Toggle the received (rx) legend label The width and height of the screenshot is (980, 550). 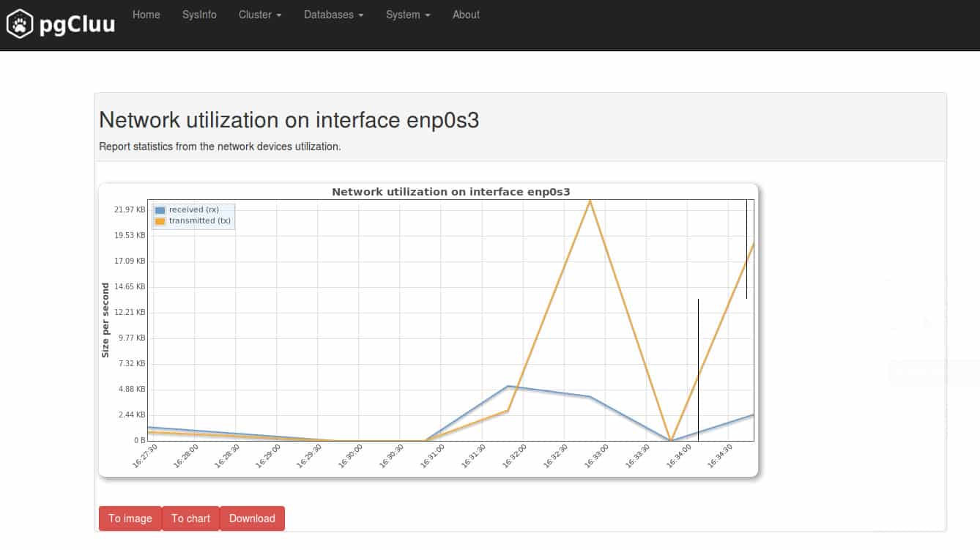click(194, 210)
